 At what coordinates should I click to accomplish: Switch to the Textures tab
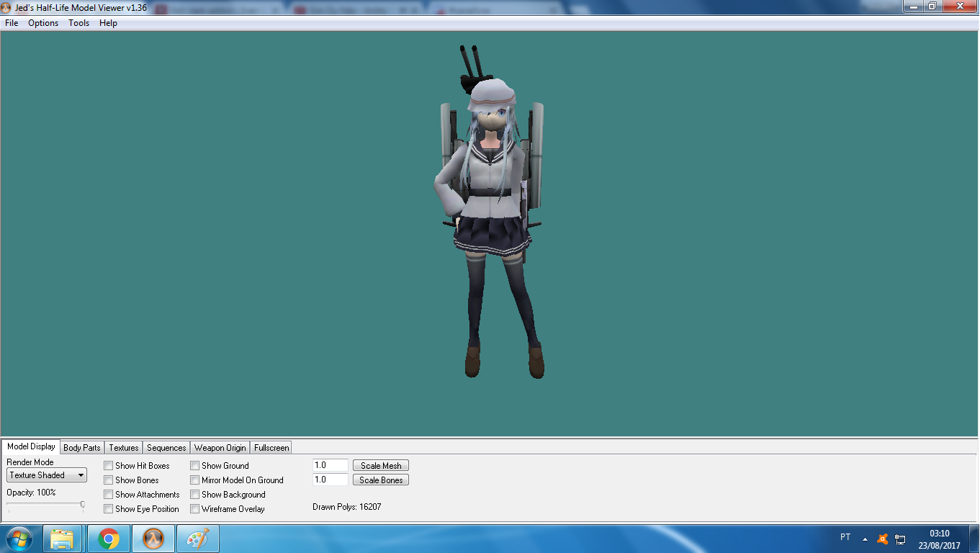pos(124,448)
